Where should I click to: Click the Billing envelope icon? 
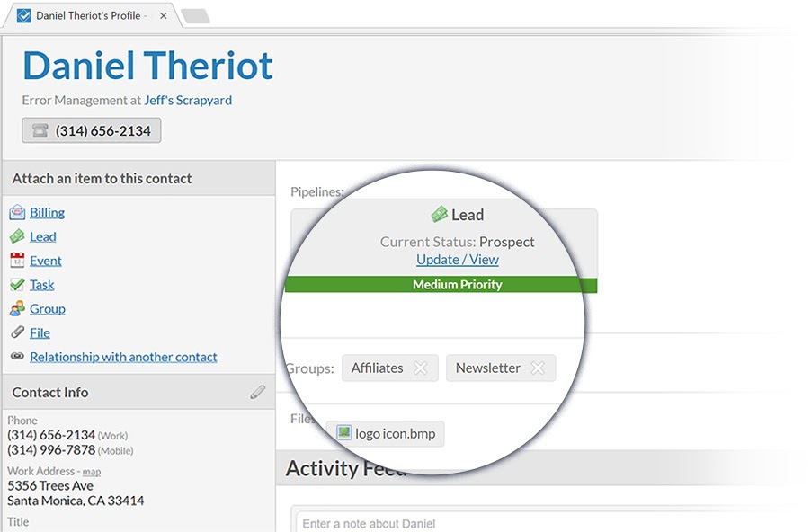[x=17, y=213]
